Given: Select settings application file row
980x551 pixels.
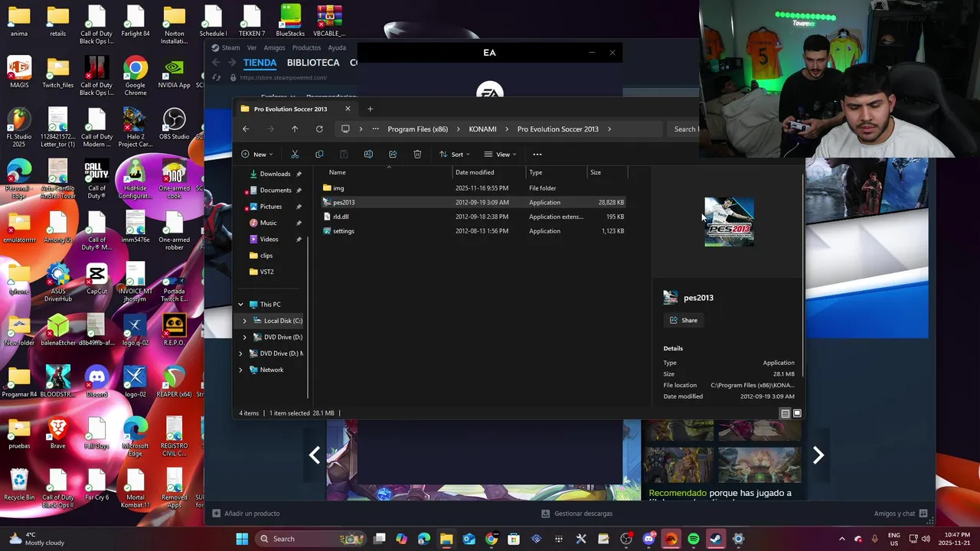Looking at the screenshot, I should point(474,231).
